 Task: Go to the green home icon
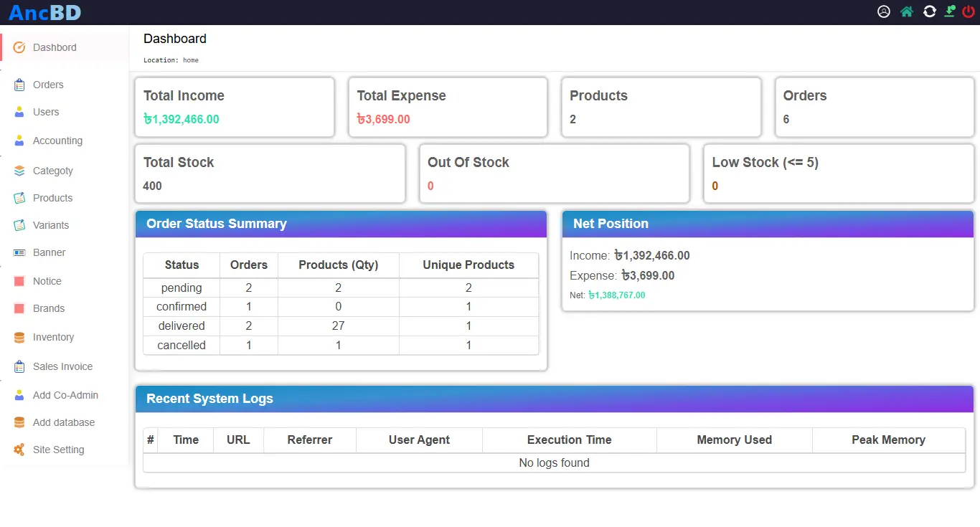coord(907,11)
